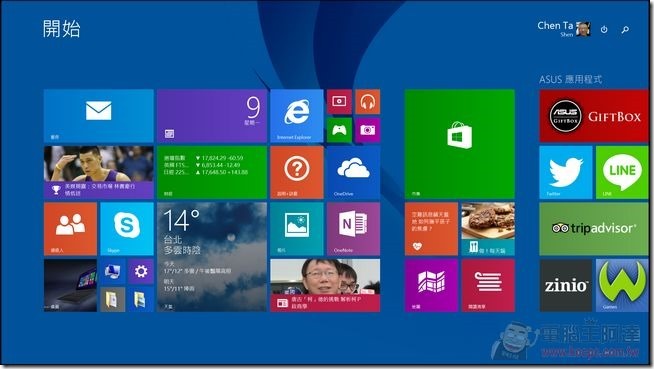654x369 pixels.
Task: Open the Weather tile showing 14°
Action: [x=212, y=257]
